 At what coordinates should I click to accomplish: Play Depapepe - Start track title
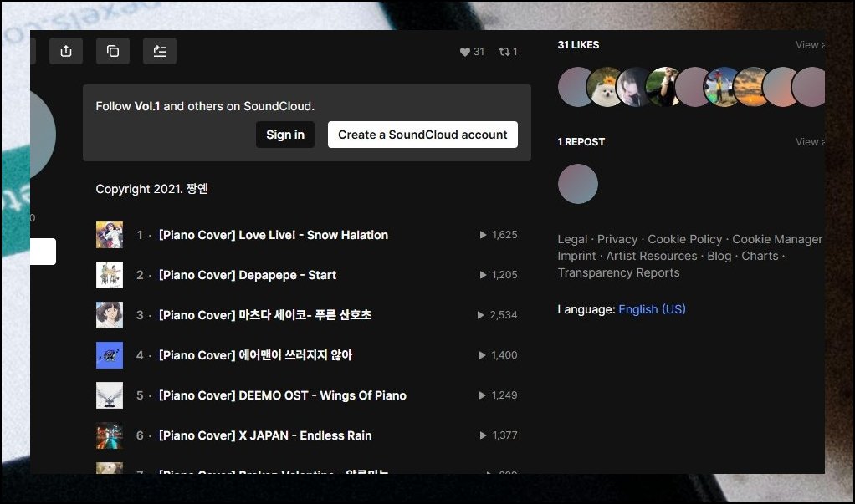247,275
